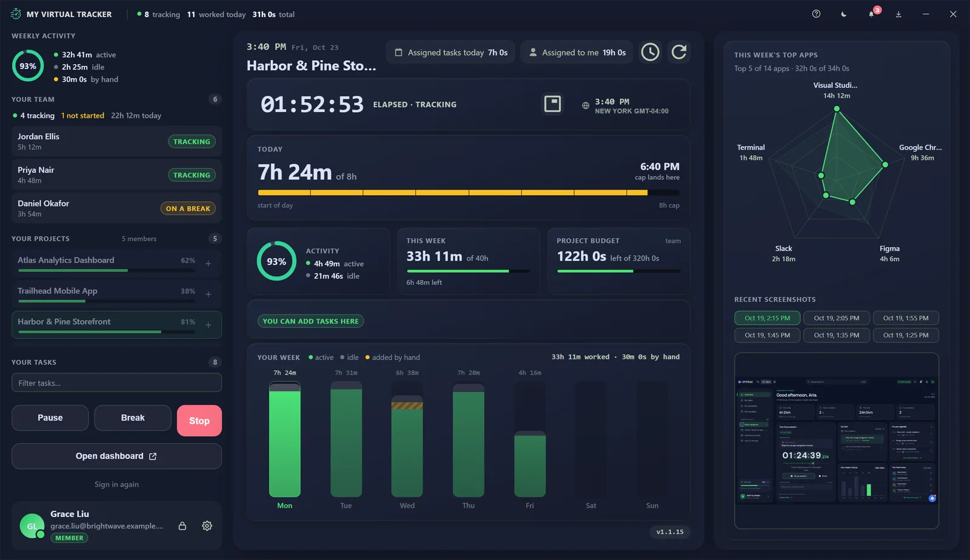970x560 pixels.
Task: Select screenshot tab Oct 19, 2:05 PM
Action: (836, 318)
